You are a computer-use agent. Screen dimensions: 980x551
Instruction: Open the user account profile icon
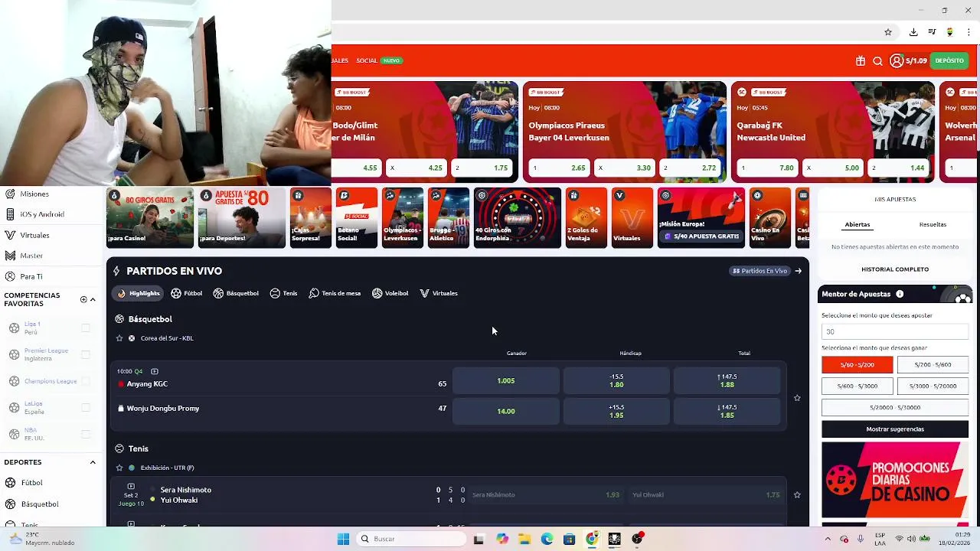click(x=897, y=61)
